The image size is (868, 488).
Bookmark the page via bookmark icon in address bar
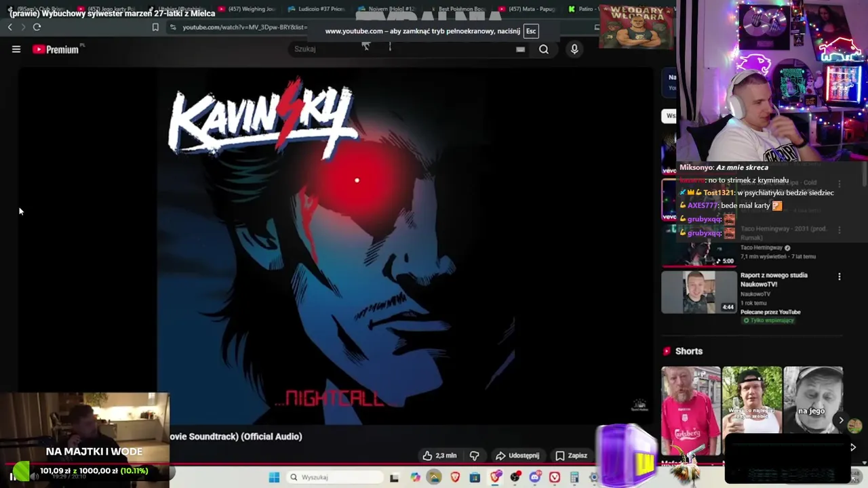[x=155, y=27]
